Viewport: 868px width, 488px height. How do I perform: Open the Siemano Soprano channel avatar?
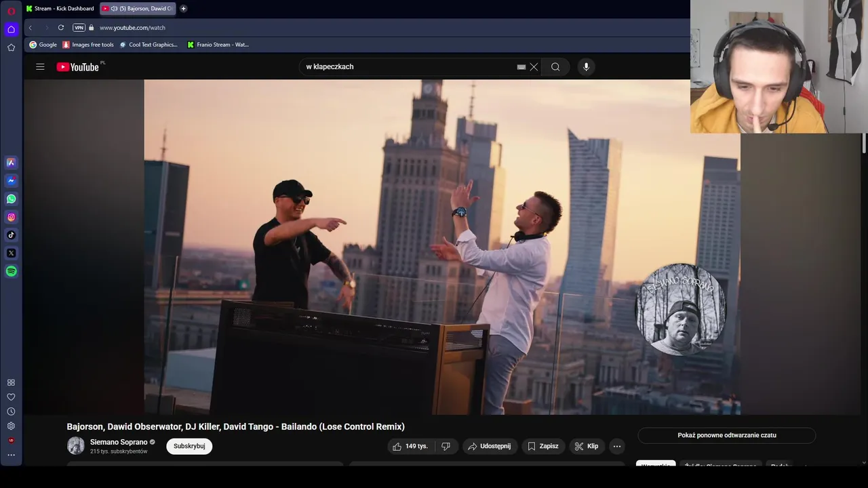pos(76,445)
